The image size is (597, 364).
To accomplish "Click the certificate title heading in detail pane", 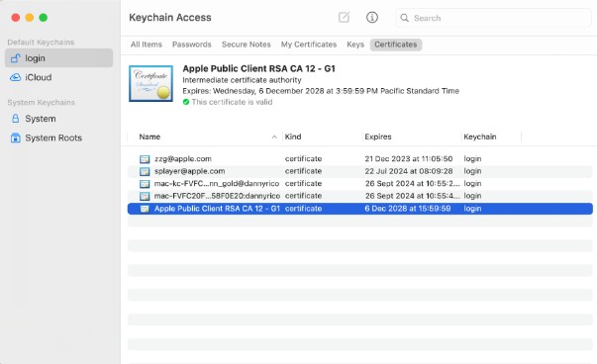I will click(x=258, y=68).
